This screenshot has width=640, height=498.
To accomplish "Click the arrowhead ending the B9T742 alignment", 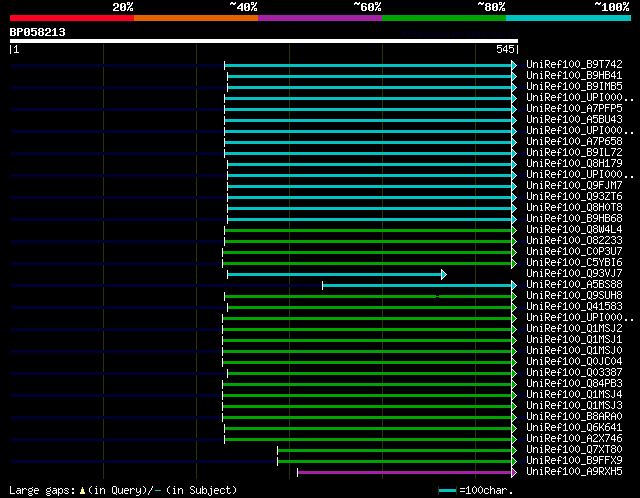I will [x=514, y=65].
